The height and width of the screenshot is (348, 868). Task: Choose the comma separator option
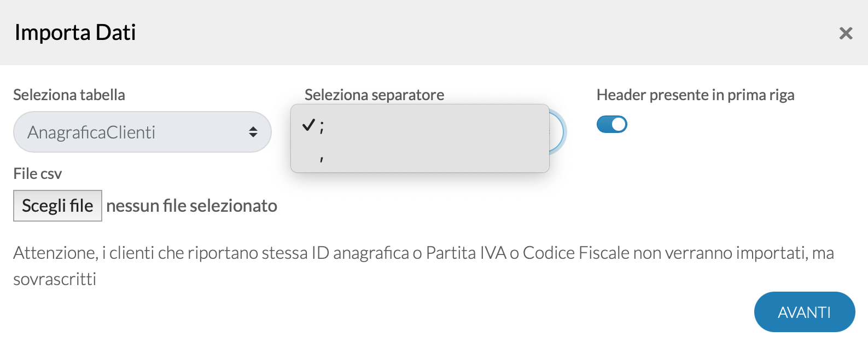click(420, 158)
